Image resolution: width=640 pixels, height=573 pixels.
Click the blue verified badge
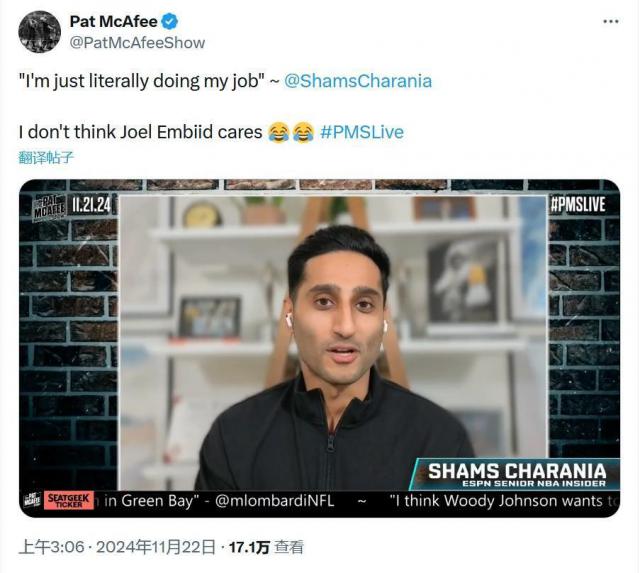point(170,21)
